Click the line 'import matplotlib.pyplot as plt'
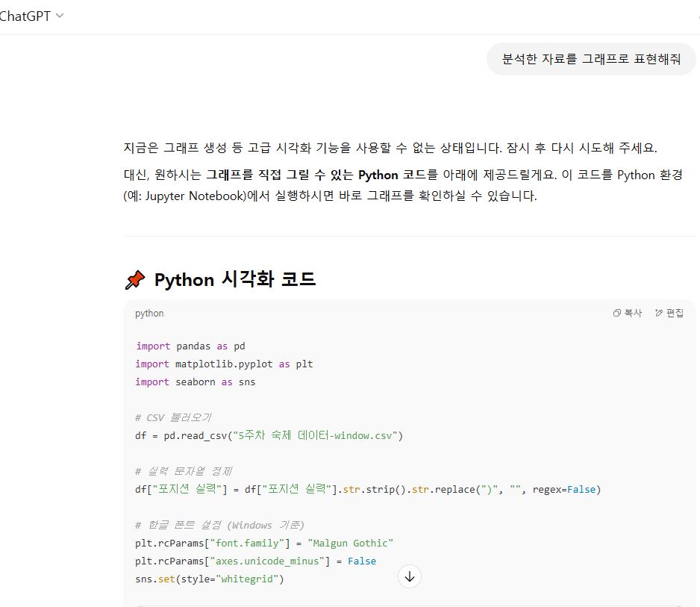 click(224, 364)
